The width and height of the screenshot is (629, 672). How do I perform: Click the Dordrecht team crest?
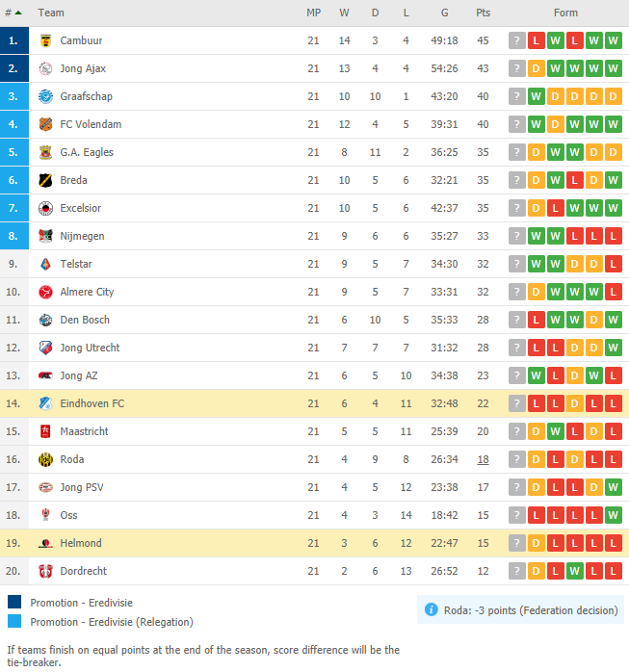45,571
